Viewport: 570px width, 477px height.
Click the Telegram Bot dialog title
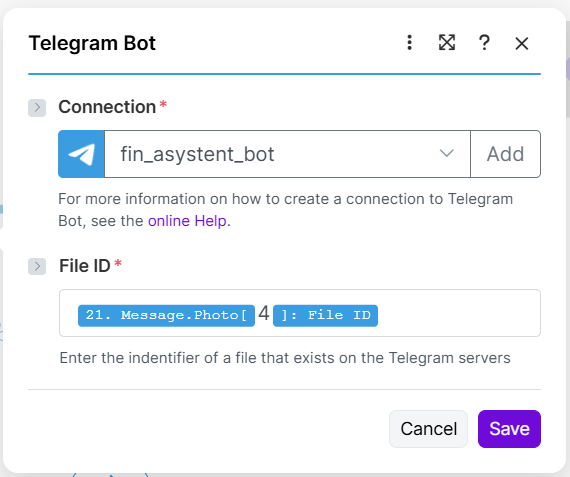click(92, 43)
